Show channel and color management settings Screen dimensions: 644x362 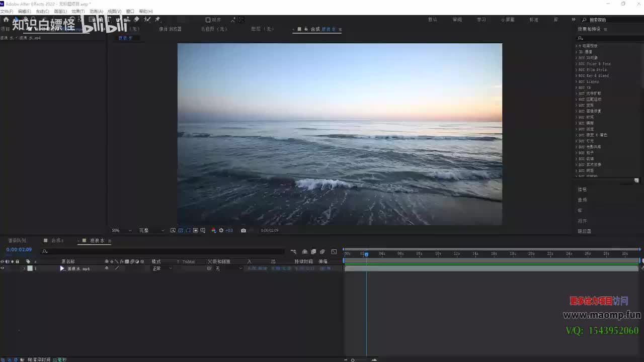[x=213, y=230]
